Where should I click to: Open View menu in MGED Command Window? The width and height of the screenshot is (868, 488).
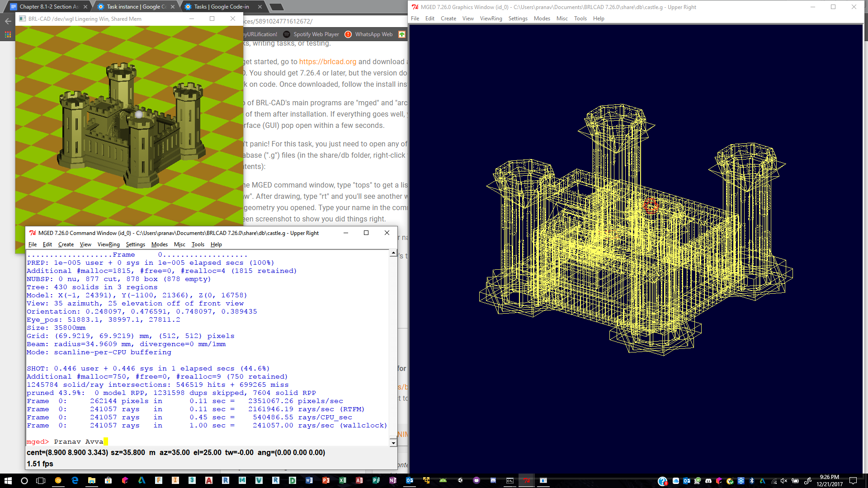pyautogui.click(x=85, y=244)
